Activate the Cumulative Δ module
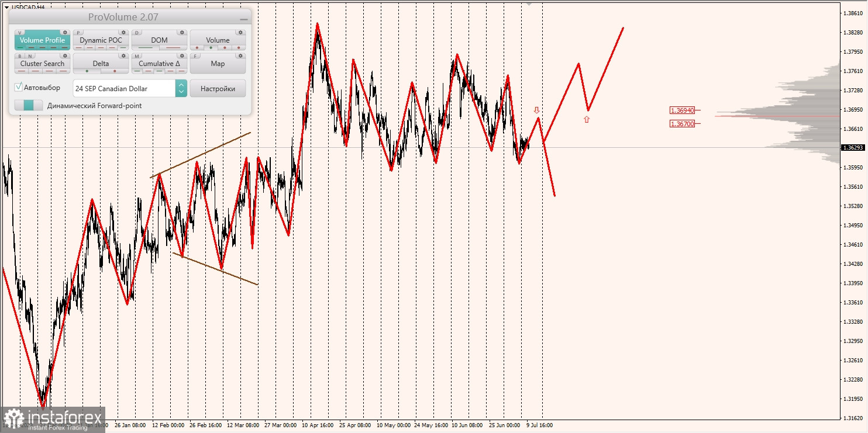Screen dimensions: 868x433 coord(159,64)
